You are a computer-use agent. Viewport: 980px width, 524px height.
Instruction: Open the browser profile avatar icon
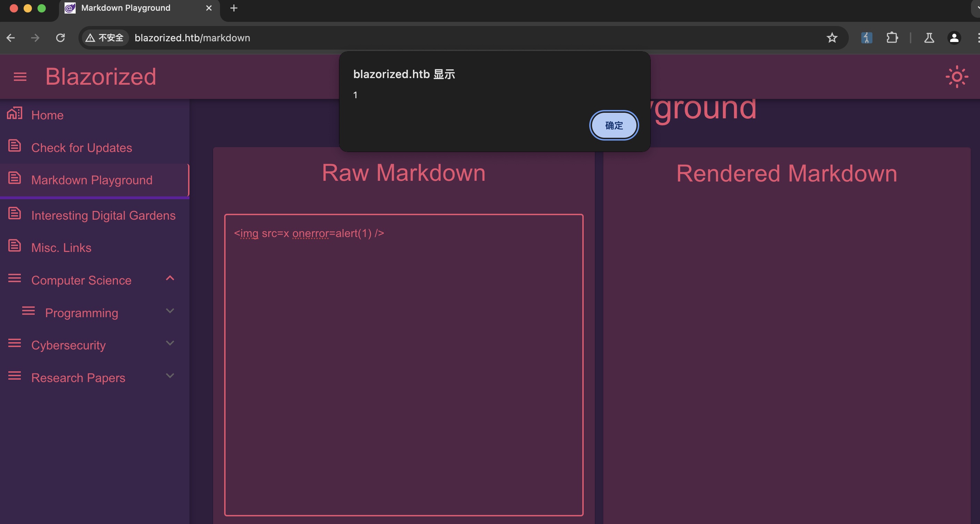click(x=954, y=38)
